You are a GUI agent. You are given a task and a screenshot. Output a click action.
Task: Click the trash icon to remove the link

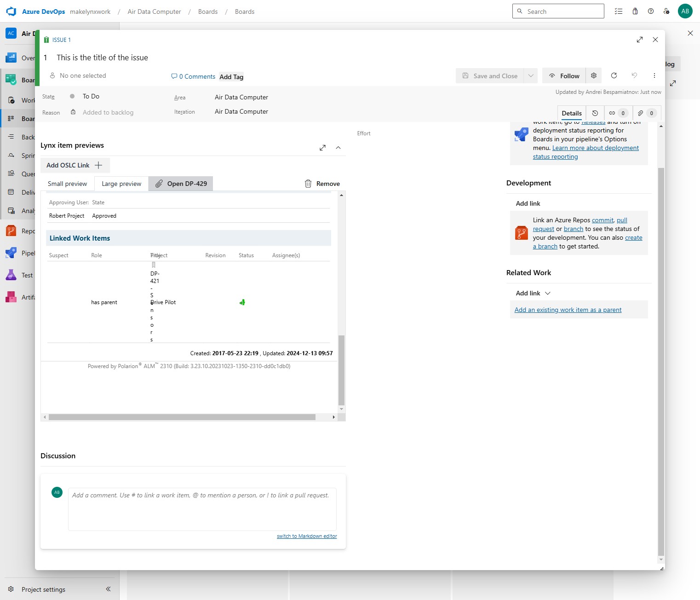coord(308,184)
